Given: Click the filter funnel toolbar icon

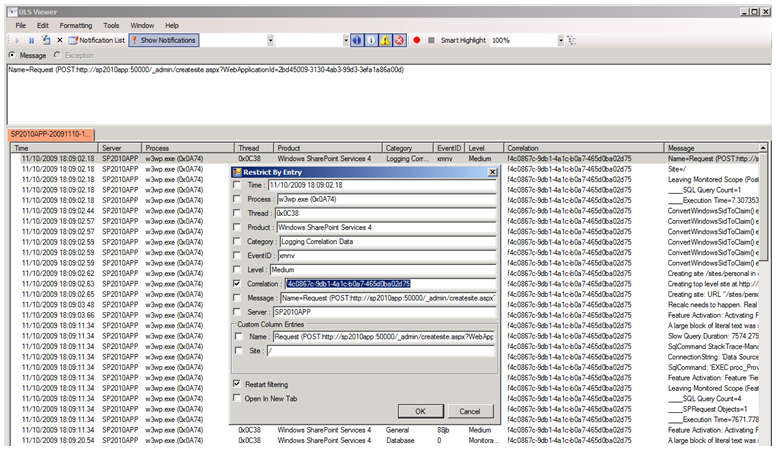Looking at the screenshot, I should coord(45,40).
